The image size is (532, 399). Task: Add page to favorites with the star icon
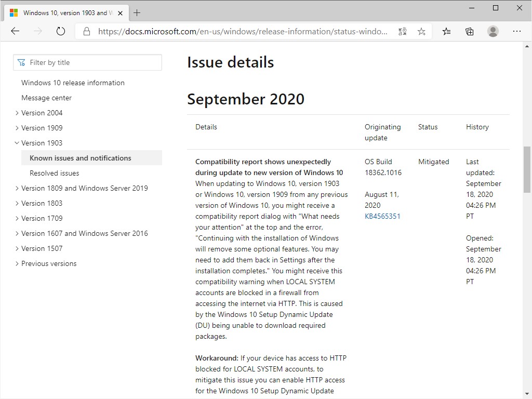pos(421,31)
